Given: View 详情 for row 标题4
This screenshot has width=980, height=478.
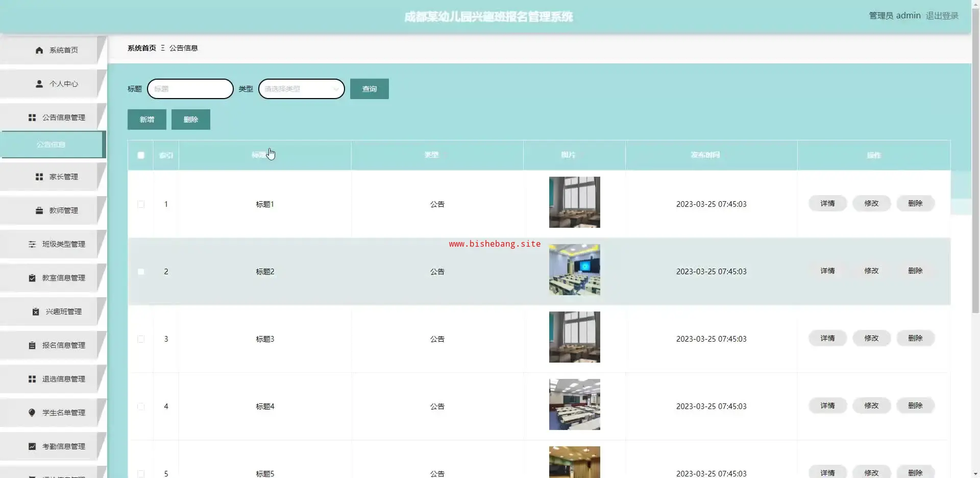Looking at the screenshot, I should (828, 405).
